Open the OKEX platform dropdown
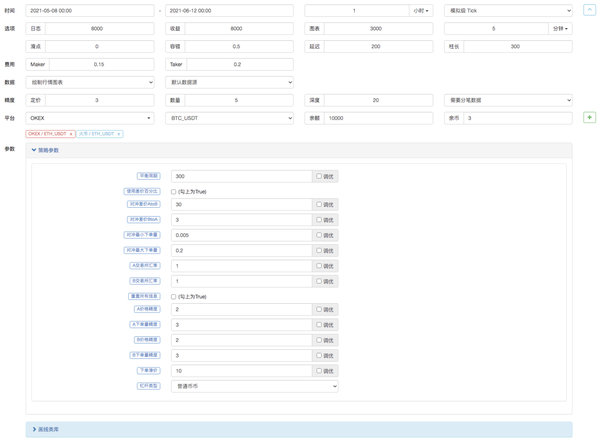Screen dimensions: 600x444 tap(90, 118)
